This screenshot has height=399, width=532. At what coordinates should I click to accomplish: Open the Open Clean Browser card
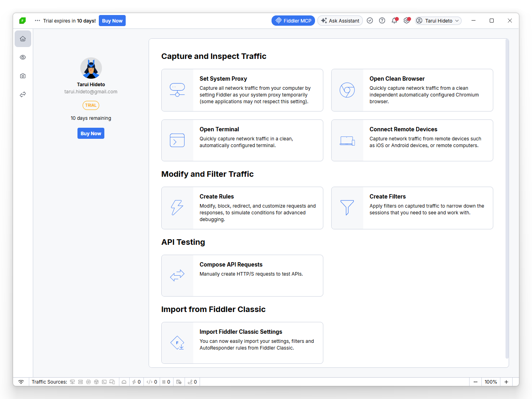[412, 90]
